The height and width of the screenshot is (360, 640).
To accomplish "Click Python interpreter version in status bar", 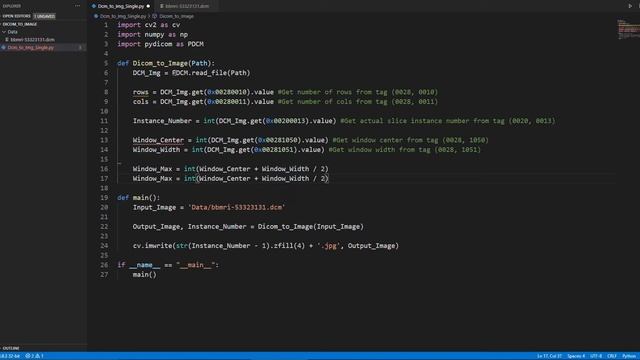I will 10,356.
